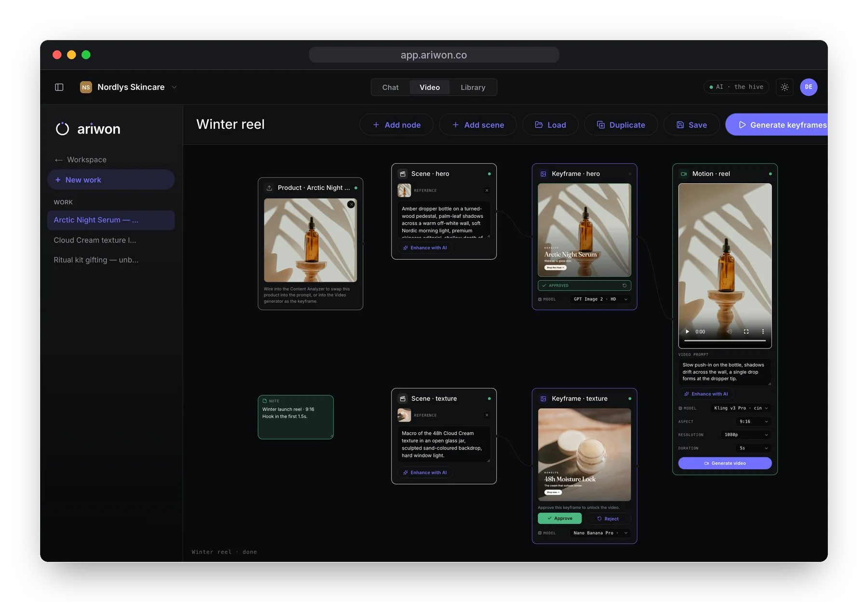Duplicate the Winter reel
This screenshot has height=602, width=868.
pyautogui.click(x=621, y=125)
